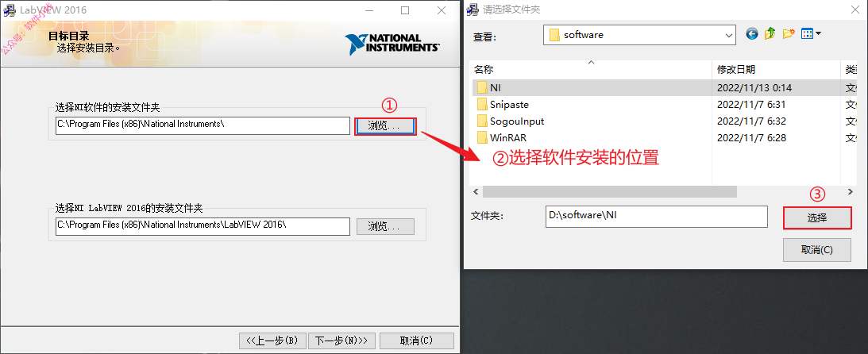868x354 pixels.
Task: Click the LabVIEW 2016 title bar icon
Action: point(10,10)
